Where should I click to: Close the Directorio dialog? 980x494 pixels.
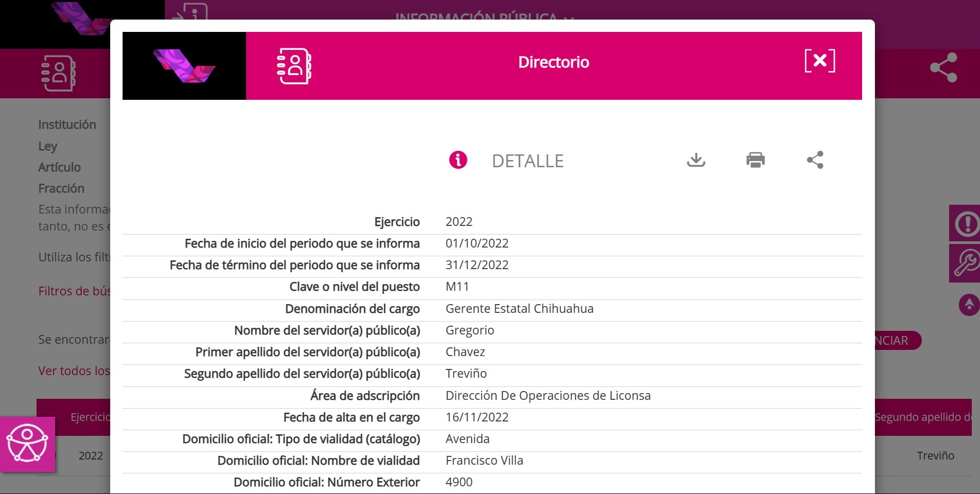(819, 61)
